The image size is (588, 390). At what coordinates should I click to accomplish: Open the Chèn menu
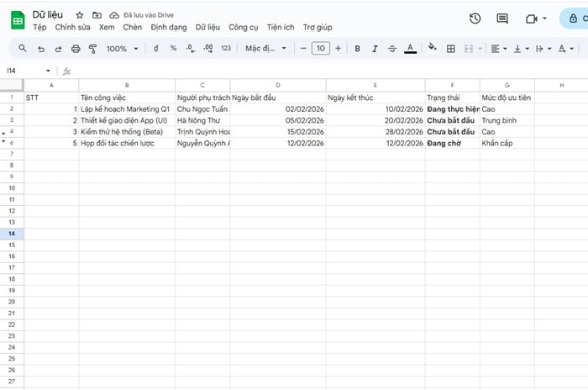click(x=133, y=27)
